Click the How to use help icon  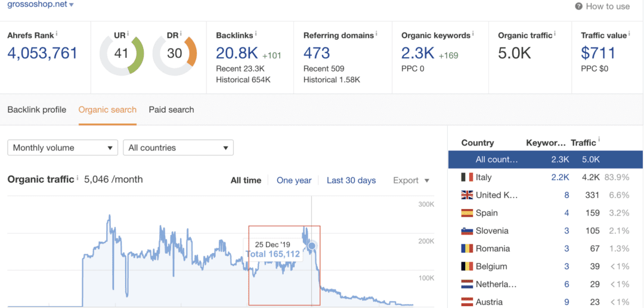click(578, 7)
